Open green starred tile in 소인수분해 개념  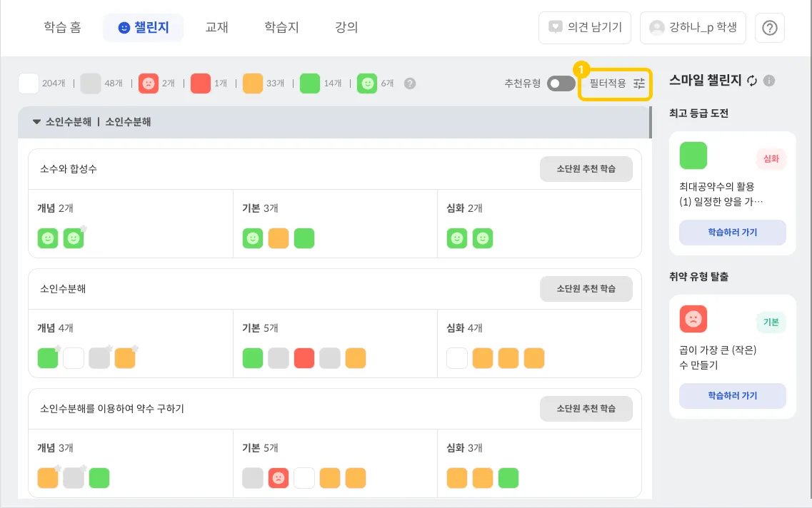pyautogui.click(x=48, y=358)
